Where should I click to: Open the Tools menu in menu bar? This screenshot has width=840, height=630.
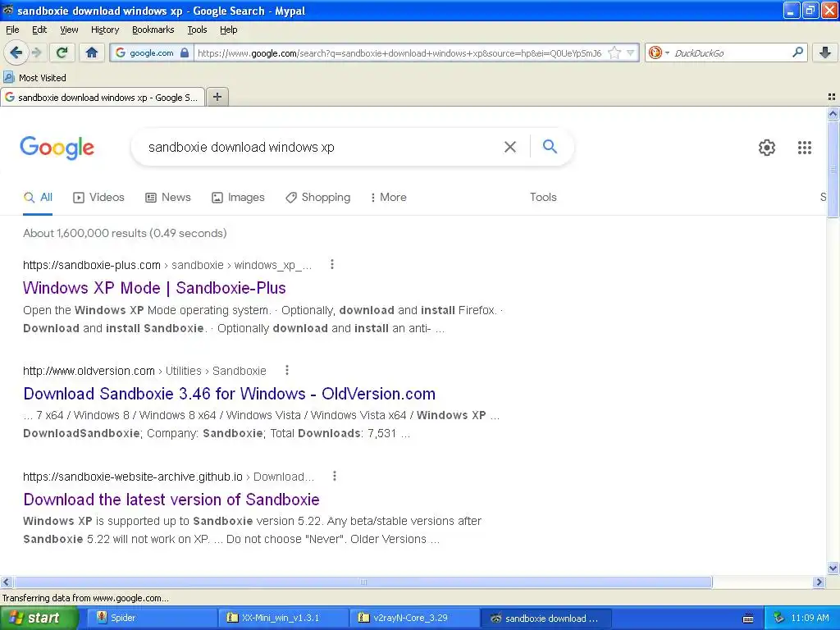(197, 30)
